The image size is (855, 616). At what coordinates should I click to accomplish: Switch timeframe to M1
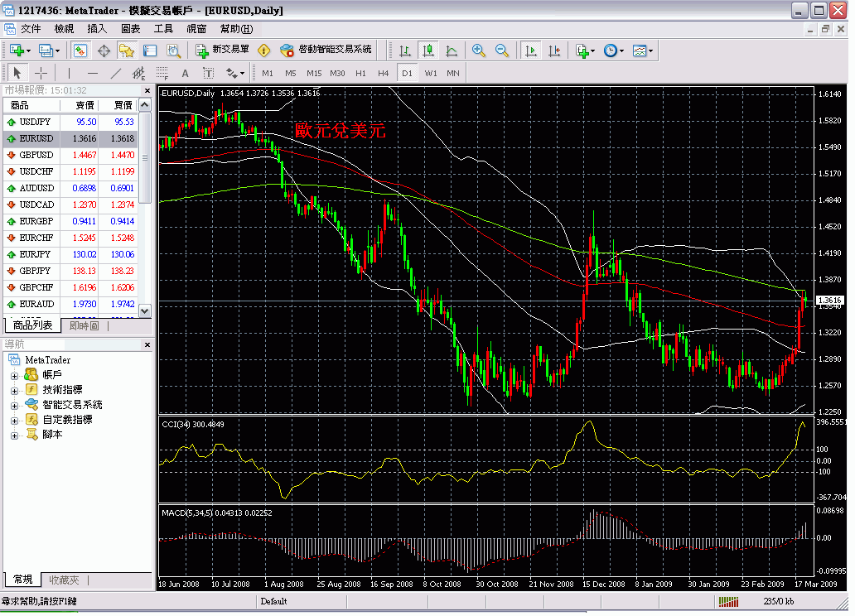(267, 73)
